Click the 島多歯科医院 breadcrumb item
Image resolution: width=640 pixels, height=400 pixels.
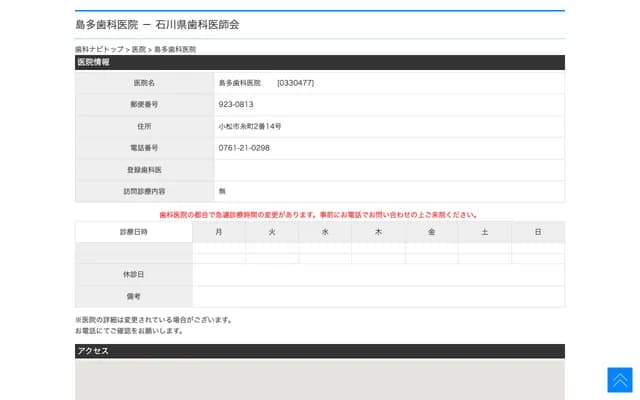[175, 49]
